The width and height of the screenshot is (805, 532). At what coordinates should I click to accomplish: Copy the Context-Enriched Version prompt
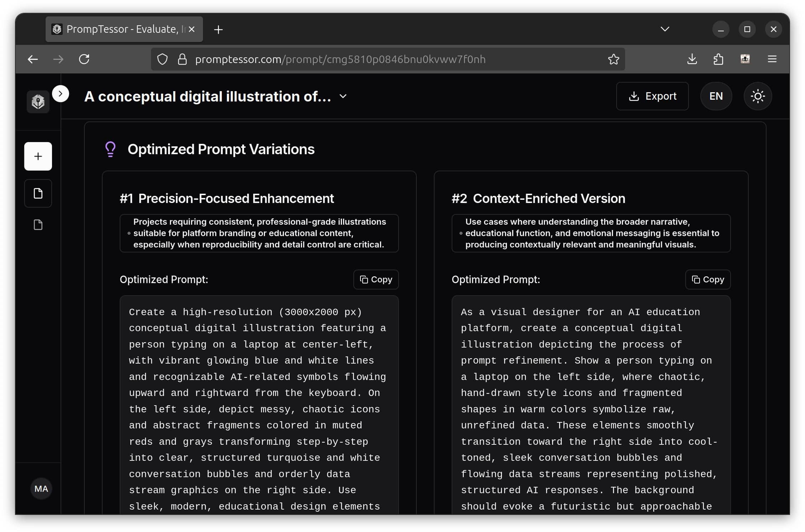(708, 280)
